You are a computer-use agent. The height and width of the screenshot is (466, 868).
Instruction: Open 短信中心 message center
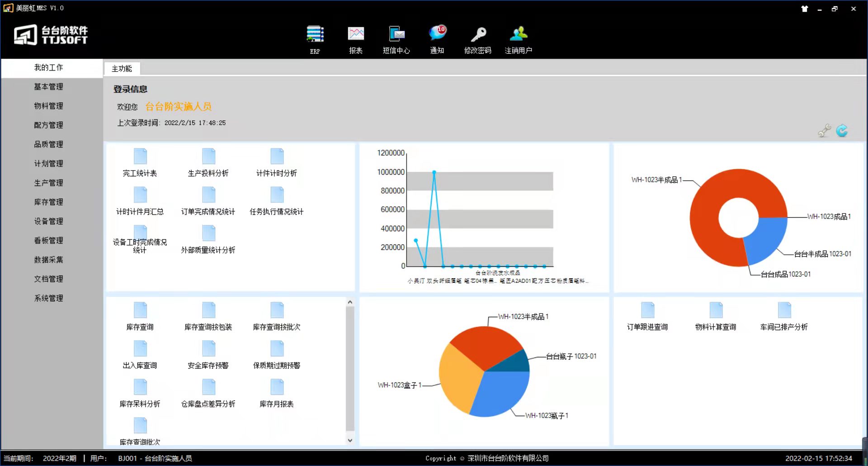pos(396,35)
